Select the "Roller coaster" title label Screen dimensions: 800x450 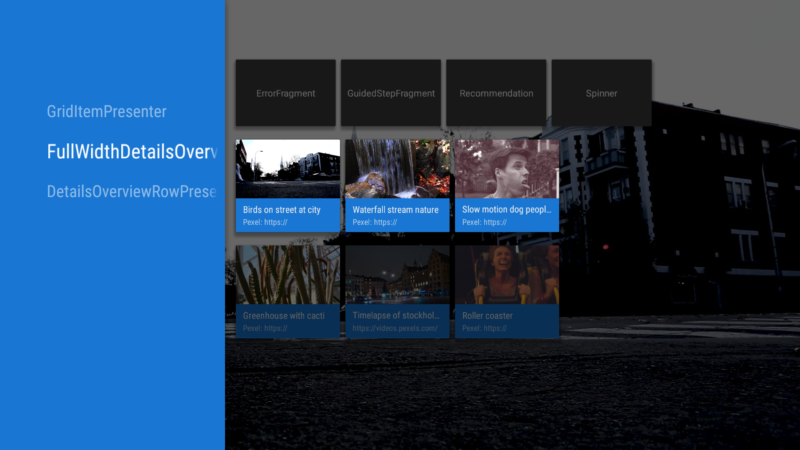[x=487, y=316]
